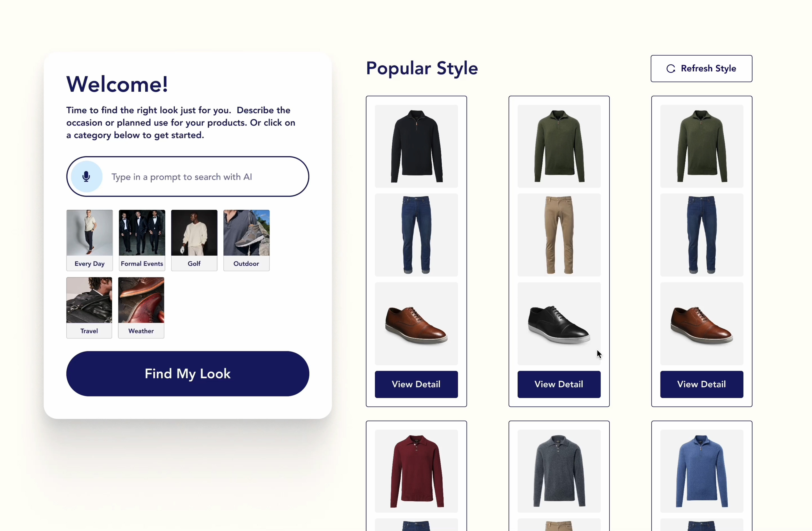Click the refresh icon inside Refresh Style button

click(x=671, y=68)
